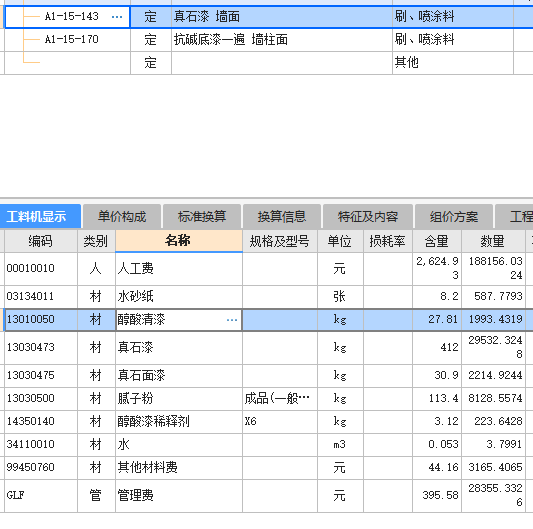Click code cell 99450760
Screen dimensions: 533x529
(x=41, y=467)
